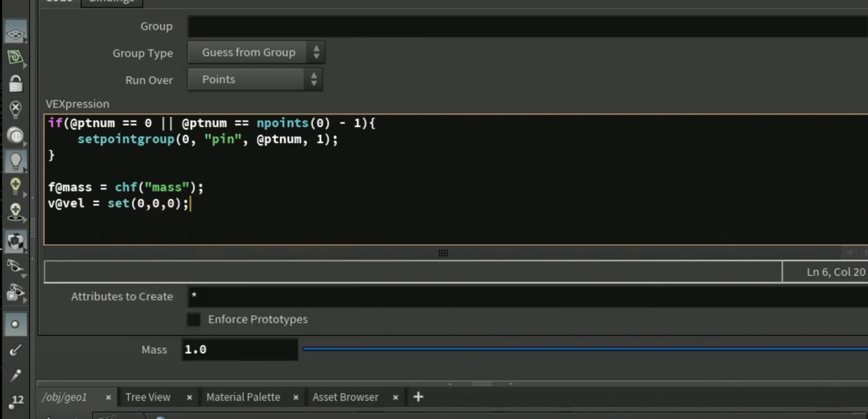Toggle the lock selection padlock icon
868x419 pixels.
(x=16, y=83)
